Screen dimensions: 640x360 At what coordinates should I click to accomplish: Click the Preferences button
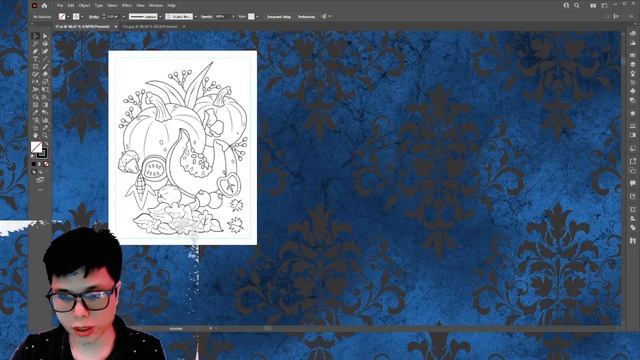pyautogui.click(x=307, y=17)
